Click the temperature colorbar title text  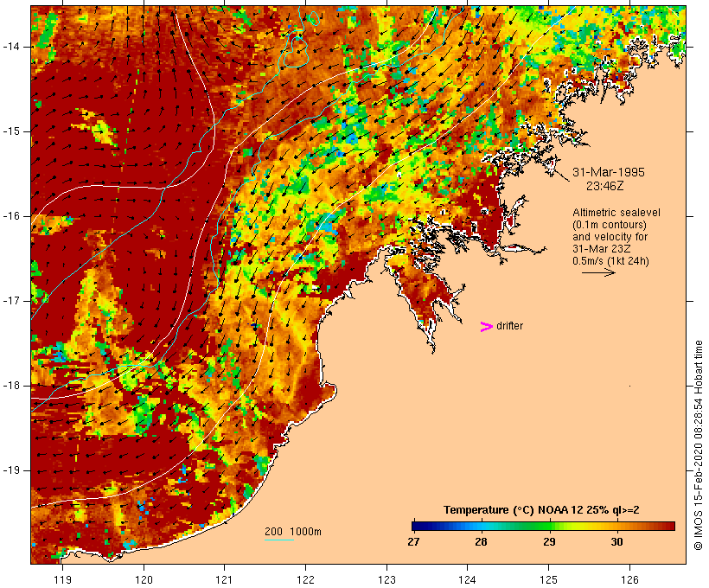[x=541, y=510]
